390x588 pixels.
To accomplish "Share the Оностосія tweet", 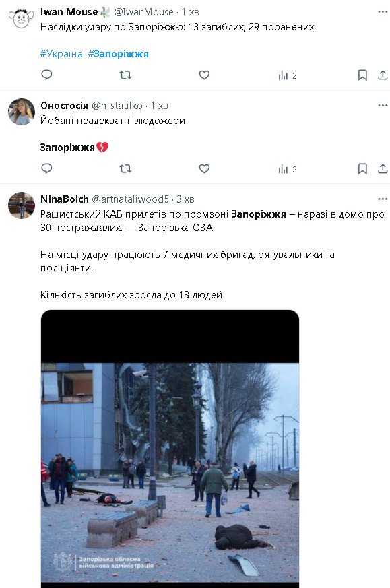I will pyautogui.click(x=383, y=168).
